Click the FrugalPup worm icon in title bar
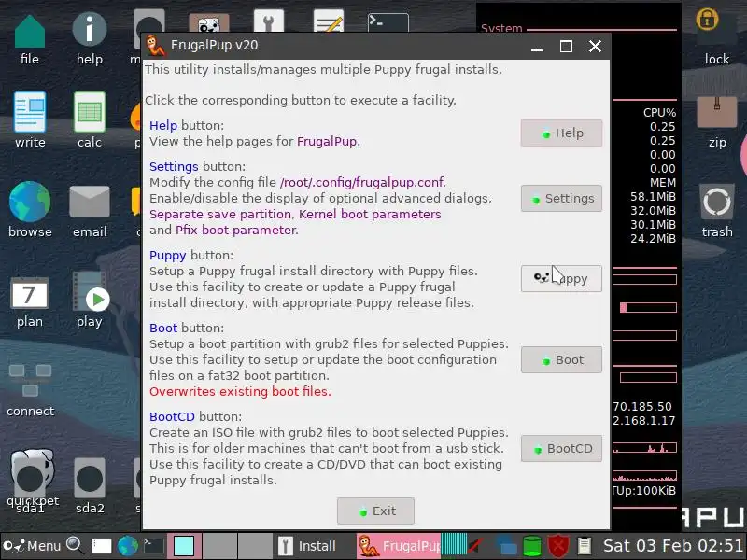The width and height of the screenshot is (747, 560). (155, 46)
